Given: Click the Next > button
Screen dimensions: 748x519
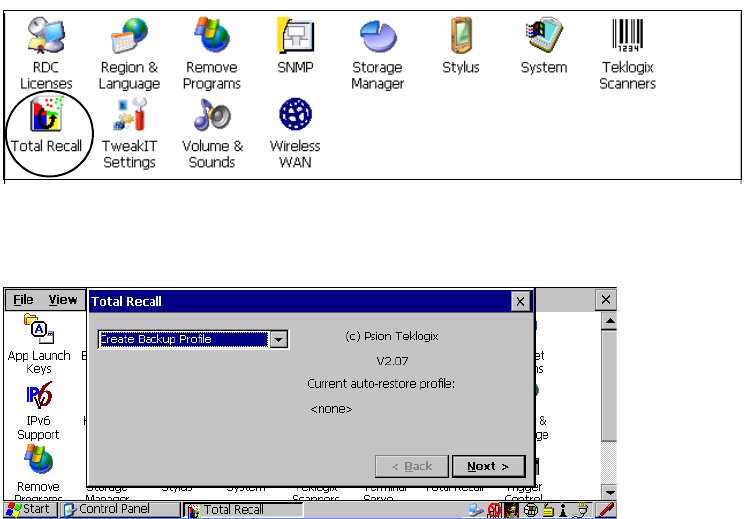Looking at the screenshot, I should [488, 466].
